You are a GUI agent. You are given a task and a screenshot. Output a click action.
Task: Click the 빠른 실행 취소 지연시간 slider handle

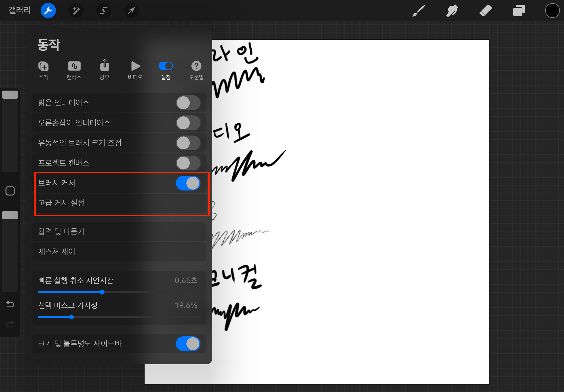pos(102,292)
